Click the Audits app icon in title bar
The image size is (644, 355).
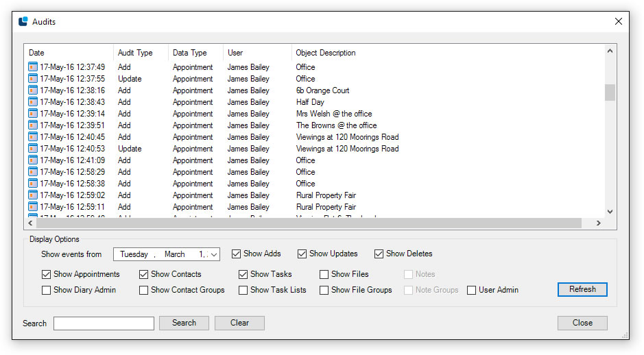tap(23, 21)
